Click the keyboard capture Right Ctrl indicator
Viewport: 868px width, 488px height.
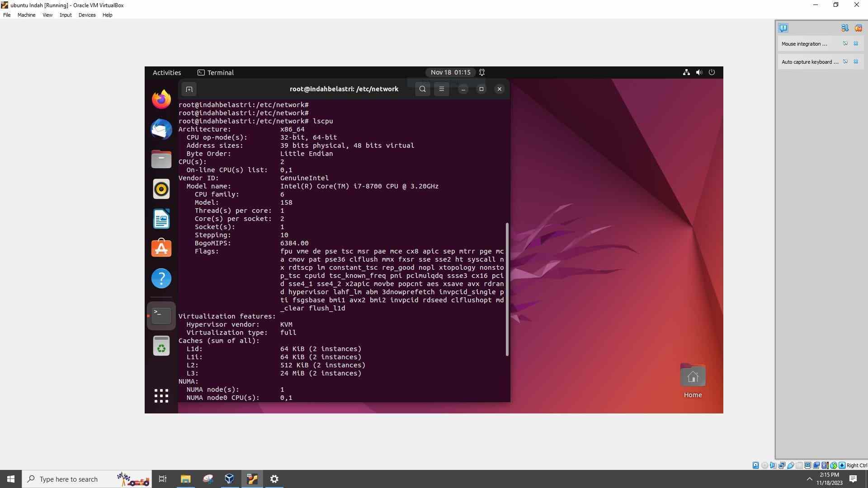853,465
